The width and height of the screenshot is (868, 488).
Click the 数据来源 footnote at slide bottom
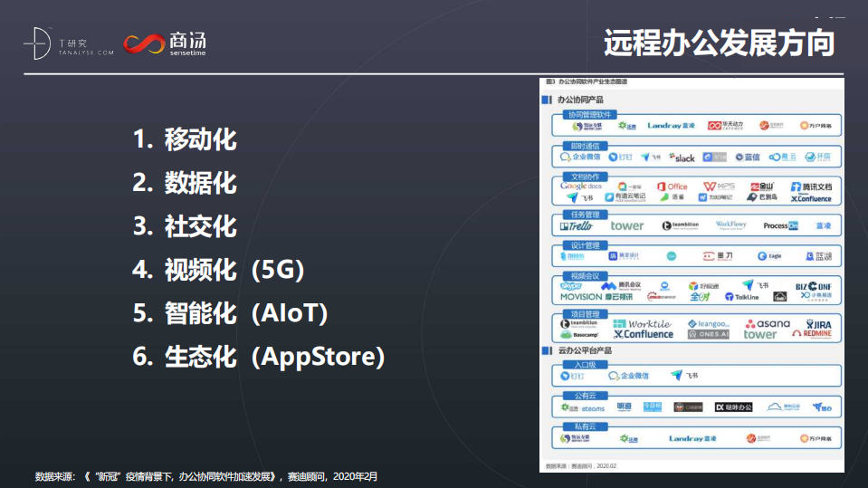pos(206,476)
